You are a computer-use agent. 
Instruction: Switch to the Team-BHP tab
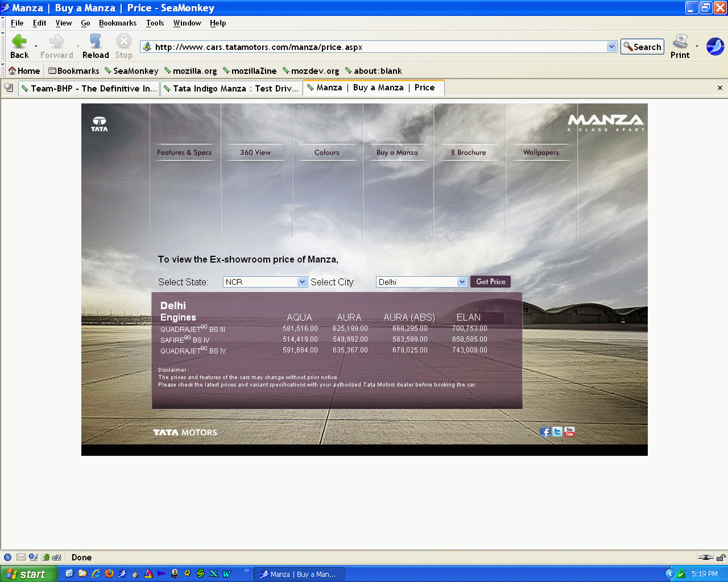coord(89,89)
